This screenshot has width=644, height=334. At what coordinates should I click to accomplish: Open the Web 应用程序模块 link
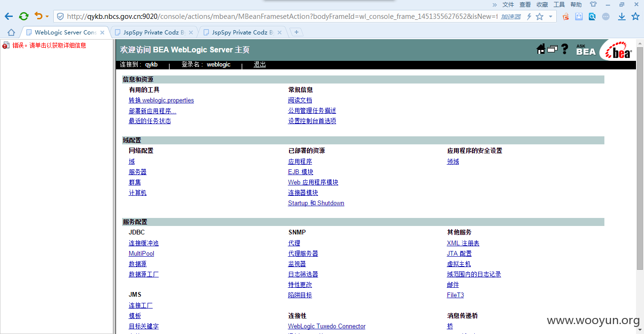(x=313, y=183)
